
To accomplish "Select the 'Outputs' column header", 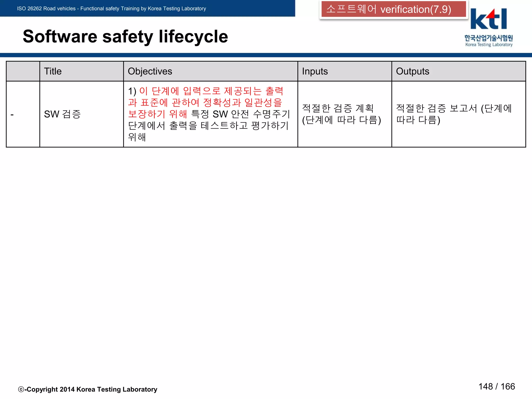I will pos(459,71).
